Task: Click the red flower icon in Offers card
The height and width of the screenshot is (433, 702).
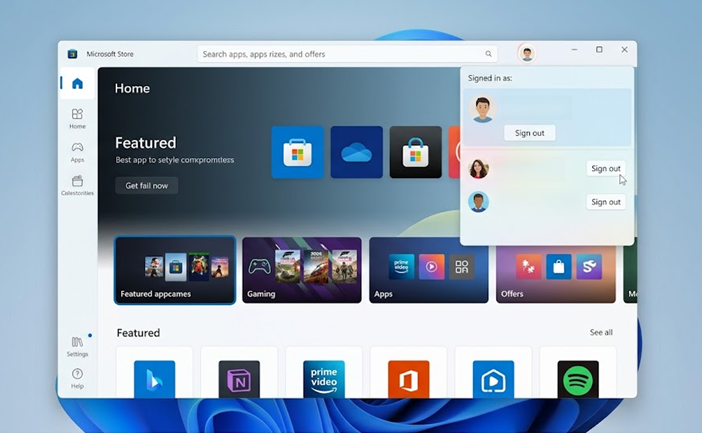Action: click(x=529, y=267)
